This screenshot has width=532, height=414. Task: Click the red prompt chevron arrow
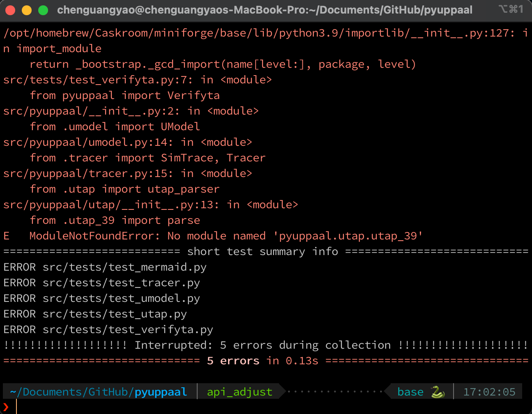[x=6, y=407]
